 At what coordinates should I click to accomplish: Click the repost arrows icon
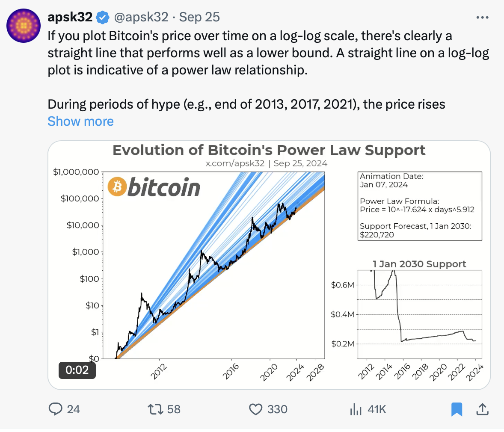click(x=156, y=409)
